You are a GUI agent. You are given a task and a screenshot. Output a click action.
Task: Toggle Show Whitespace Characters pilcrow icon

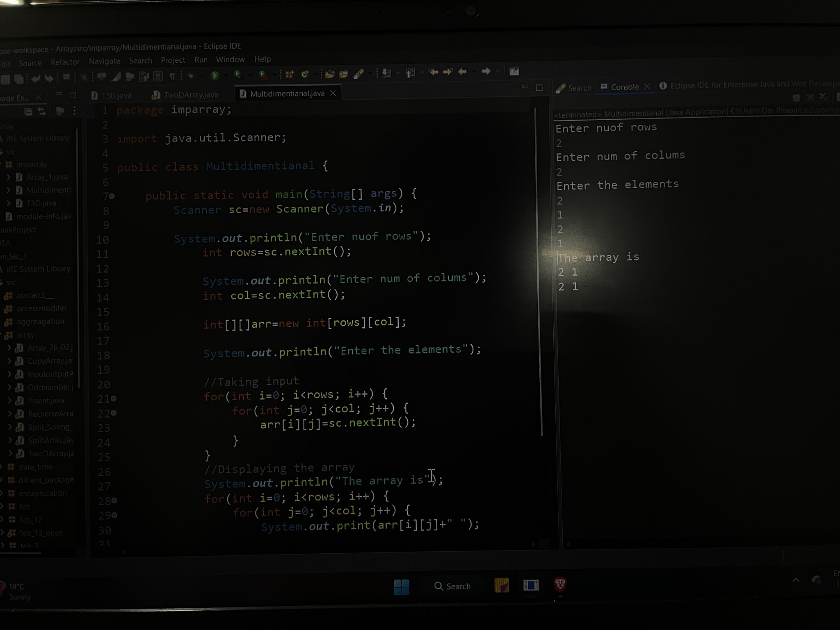pyautogui.click(x=172, y=76)
